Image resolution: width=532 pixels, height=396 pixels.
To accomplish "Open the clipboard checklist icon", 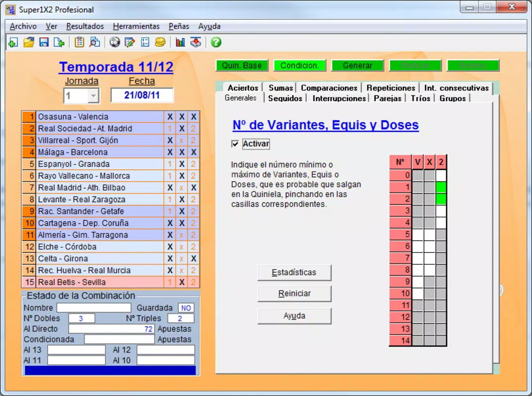I will (x=79, y=43).
